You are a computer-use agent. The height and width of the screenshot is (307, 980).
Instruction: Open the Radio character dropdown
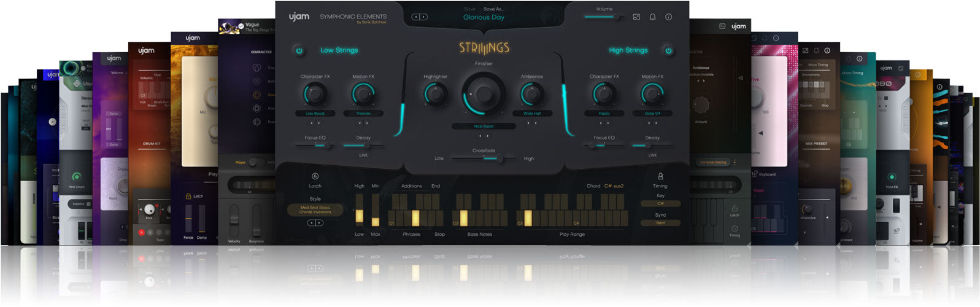point(604,114)
